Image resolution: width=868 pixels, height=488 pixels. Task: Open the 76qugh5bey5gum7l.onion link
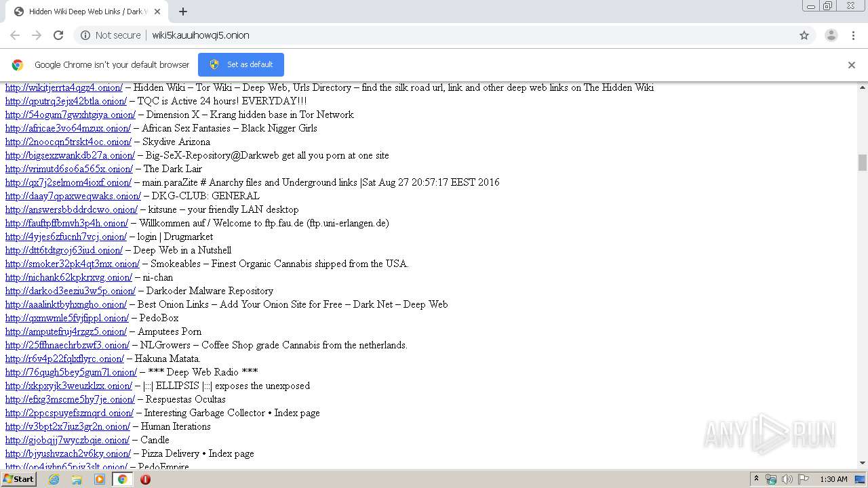pos(71,372)
